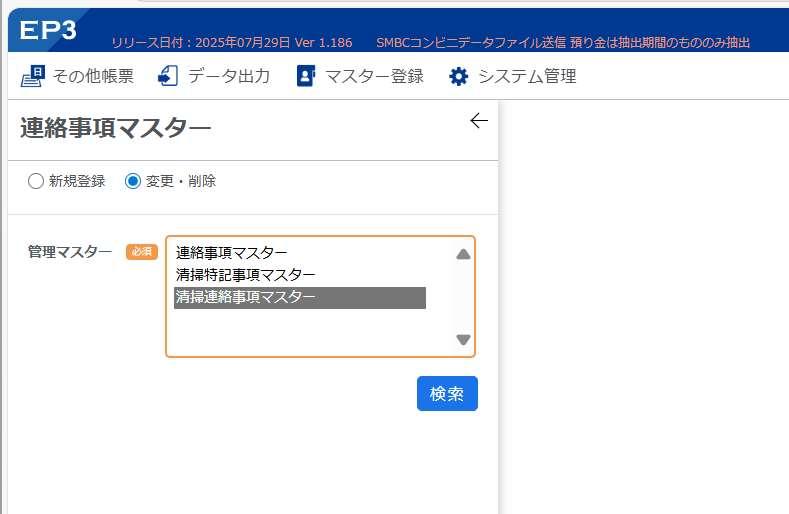
Task: Select the 新規登録 radio button
Action: point(36,181)
